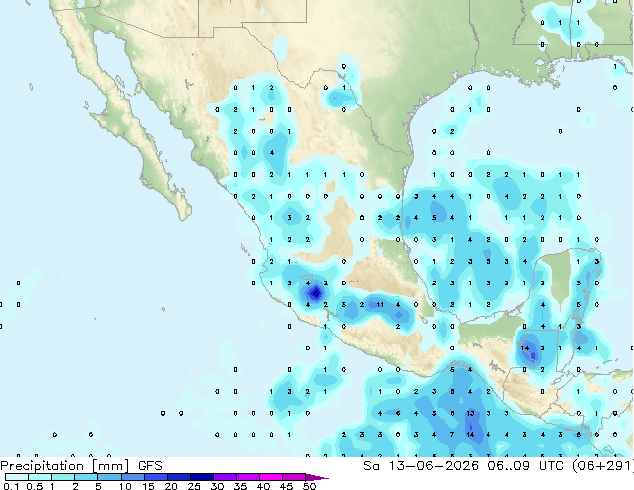Click the '0.5' legend label

tap(35, 486)
